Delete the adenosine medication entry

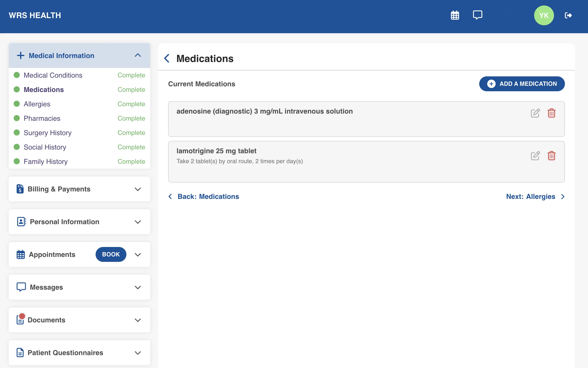coord(551,113)
